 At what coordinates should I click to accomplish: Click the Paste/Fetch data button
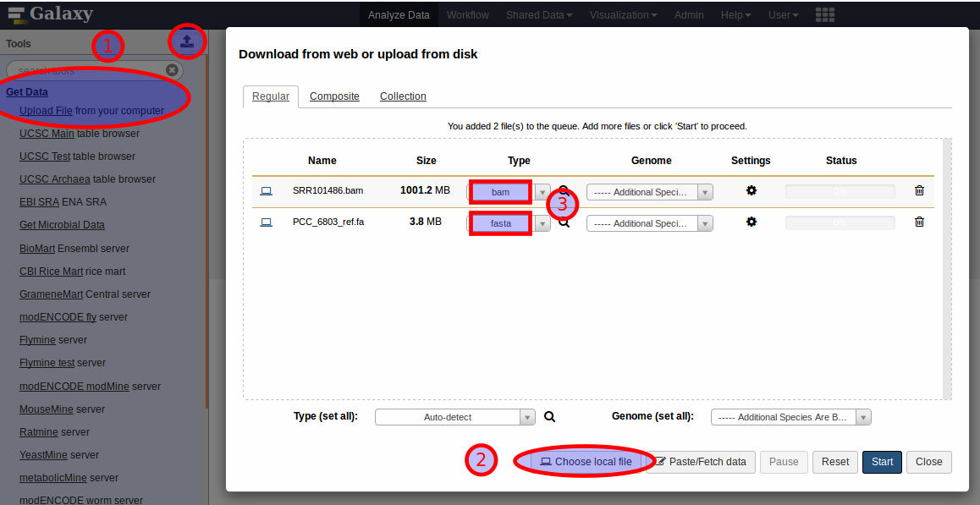tap(701, 462)
